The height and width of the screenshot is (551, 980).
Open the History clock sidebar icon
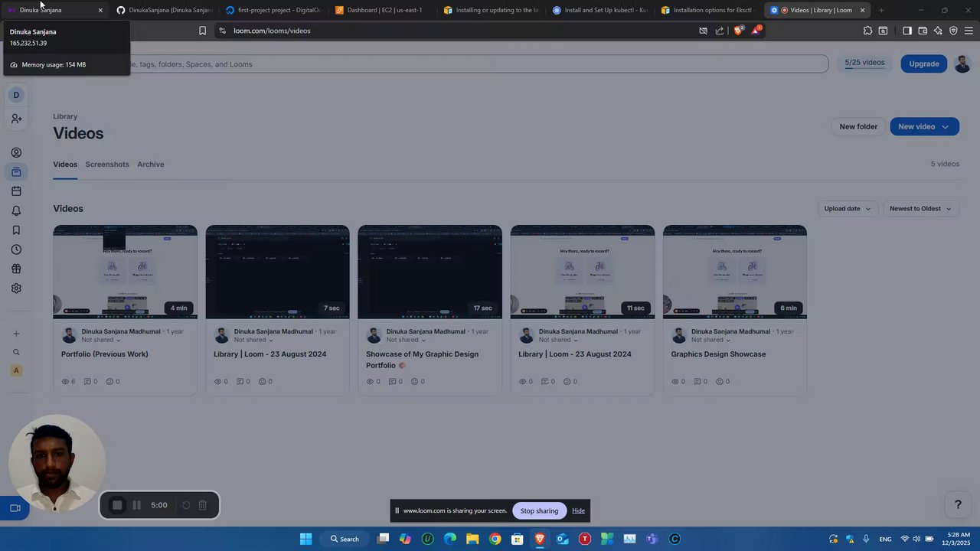click(x=16, y=249)
